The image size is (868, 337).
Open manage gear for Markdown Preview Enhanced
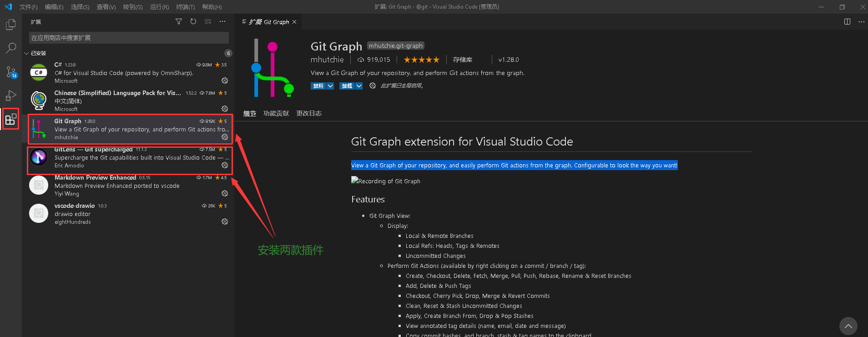click(225, 193)
